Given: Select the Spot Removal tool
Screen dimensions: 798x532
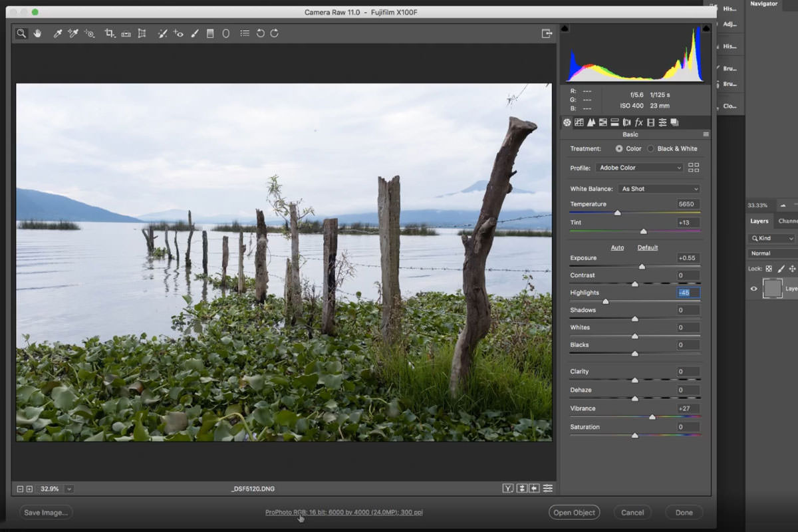Looking at the screenshot, I should coord(162,33).
